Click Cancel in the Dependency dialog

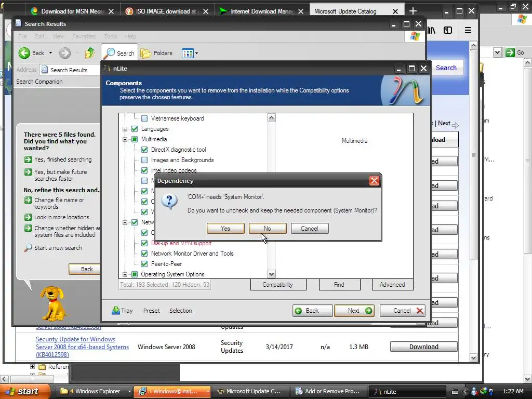click(x=310, y=229)
